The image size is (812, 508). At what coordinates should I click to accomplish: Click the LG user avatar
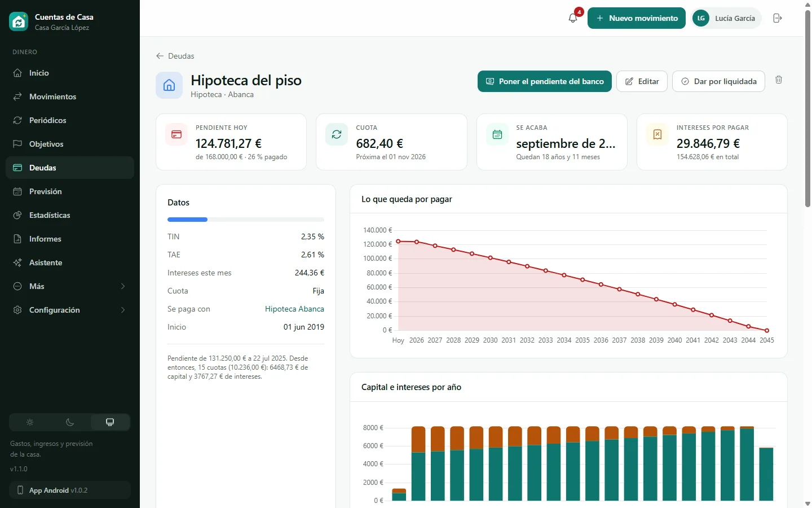point(701,18)
